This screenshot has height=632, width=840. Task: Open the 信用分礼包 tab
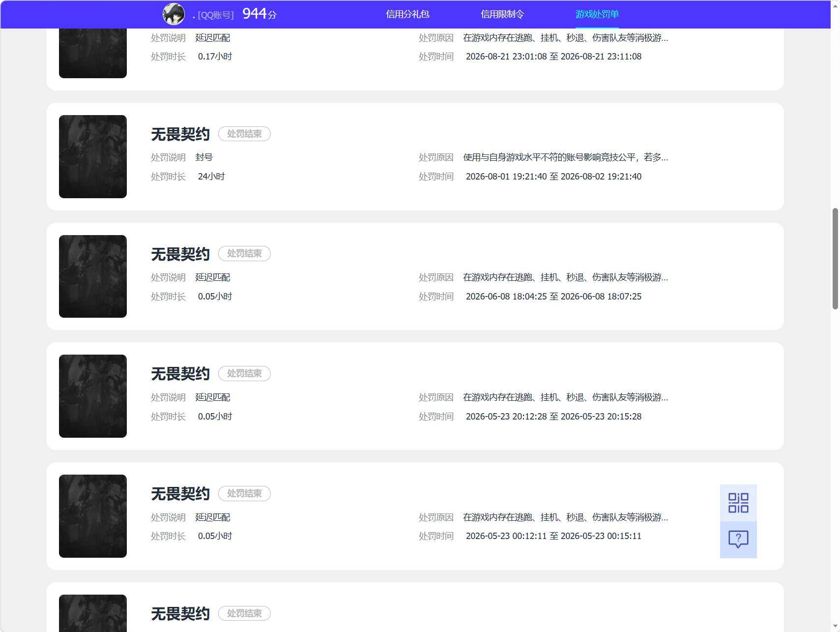[407, 14]
